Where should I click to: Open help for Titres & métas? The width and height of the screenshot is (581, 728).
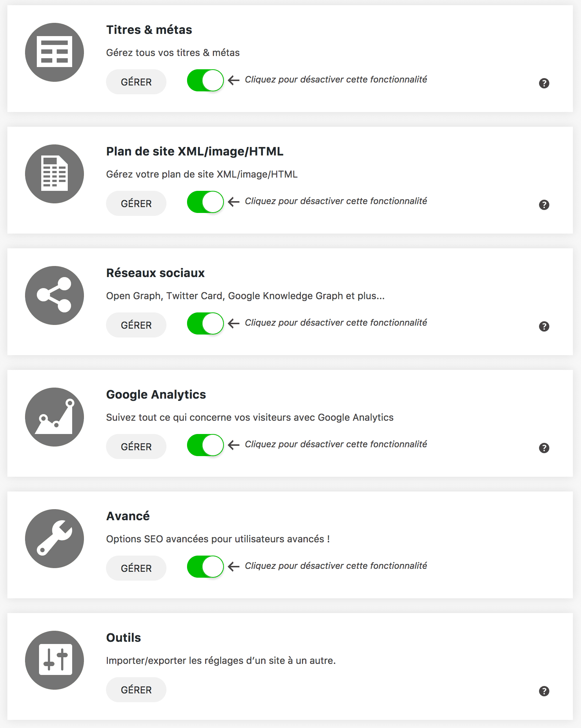tap(544, 83)
